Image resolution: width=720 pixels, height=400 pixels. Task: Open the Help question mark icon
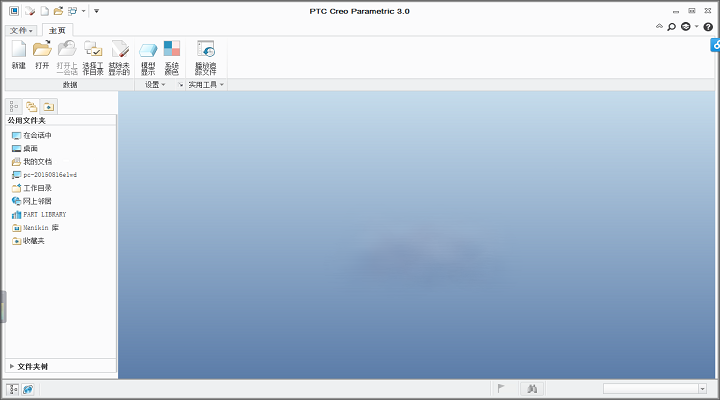coord(708,27)
